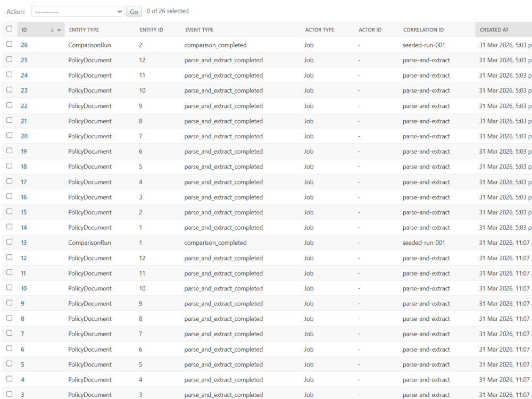Open record with ID 13
Viewport: 532px width, 399px height.
pyautogui.click(x=23, y=243)
